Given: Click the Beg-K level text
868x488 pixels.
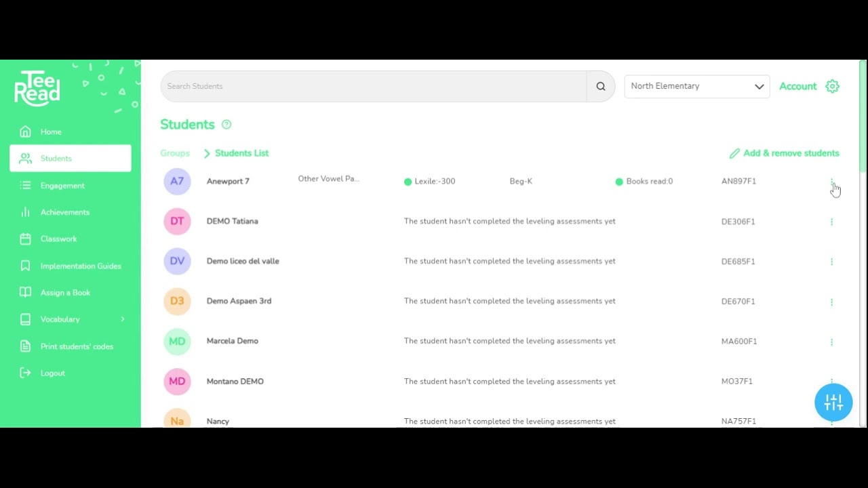Looking at the screenshot, I should [521, 182].
